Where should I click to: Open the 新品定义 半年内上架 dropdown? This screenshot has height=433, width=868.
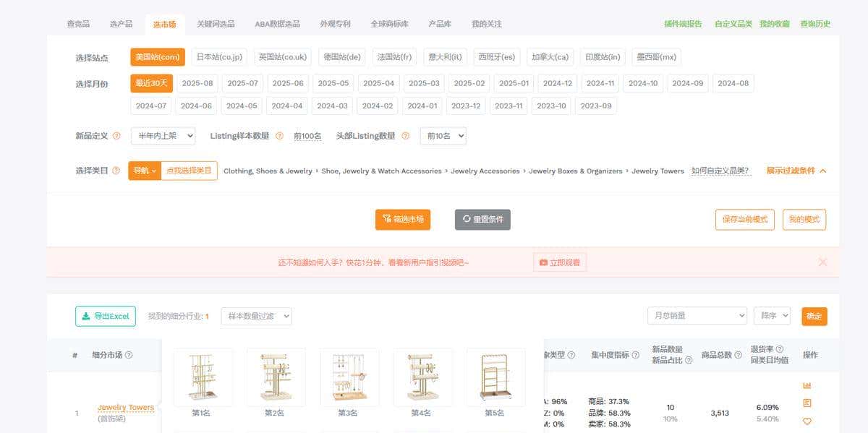pyautogui.click(x=161, y=135)
